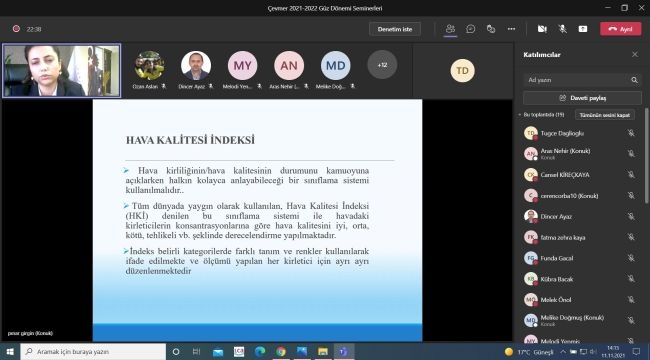Click Aras Nehir muted mic icon
The image size is (650, 360).
point(631,153)
